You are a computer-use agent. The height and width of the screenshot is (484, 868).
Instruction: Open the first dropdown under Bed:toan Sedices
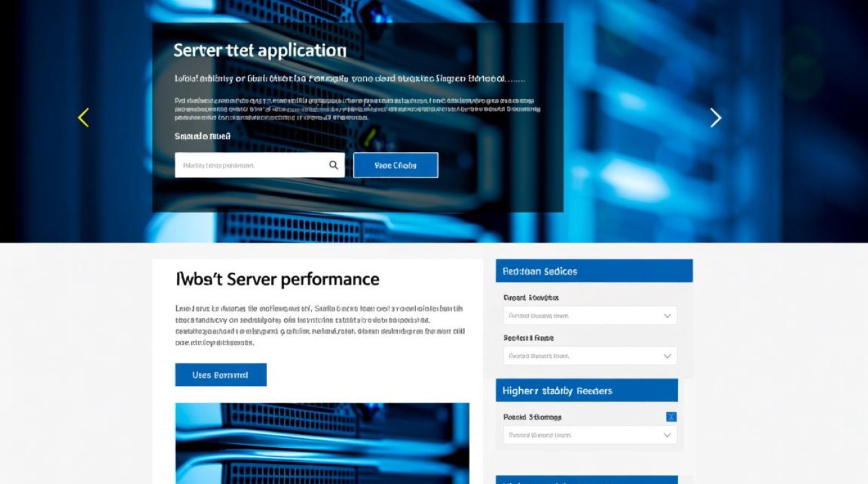tap(590, 316)
